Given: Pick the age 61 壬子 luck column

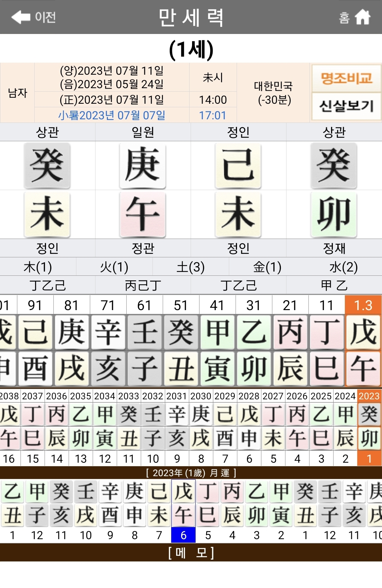Looking at the screenshot, I should click(x=144, y=341).
